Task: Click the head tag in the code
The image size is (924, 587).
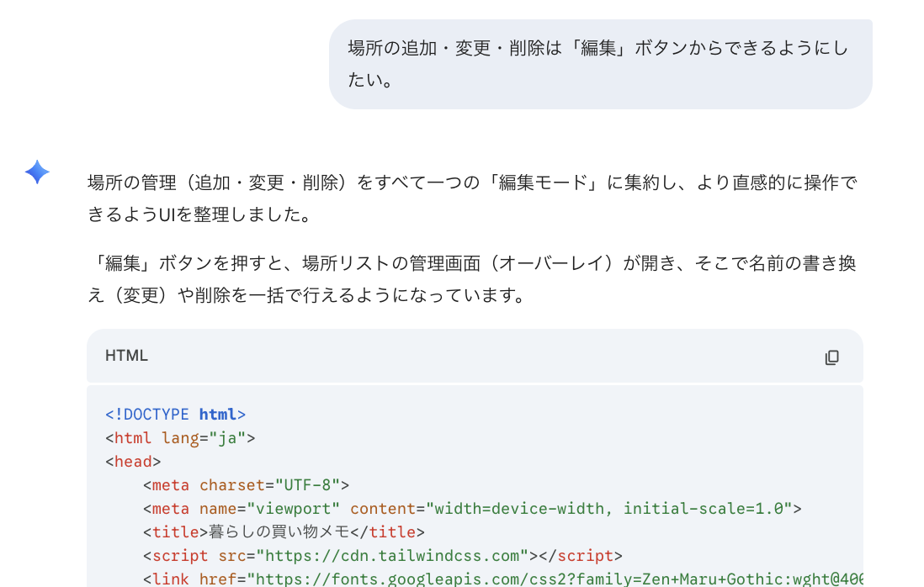Action: point(132,461)
